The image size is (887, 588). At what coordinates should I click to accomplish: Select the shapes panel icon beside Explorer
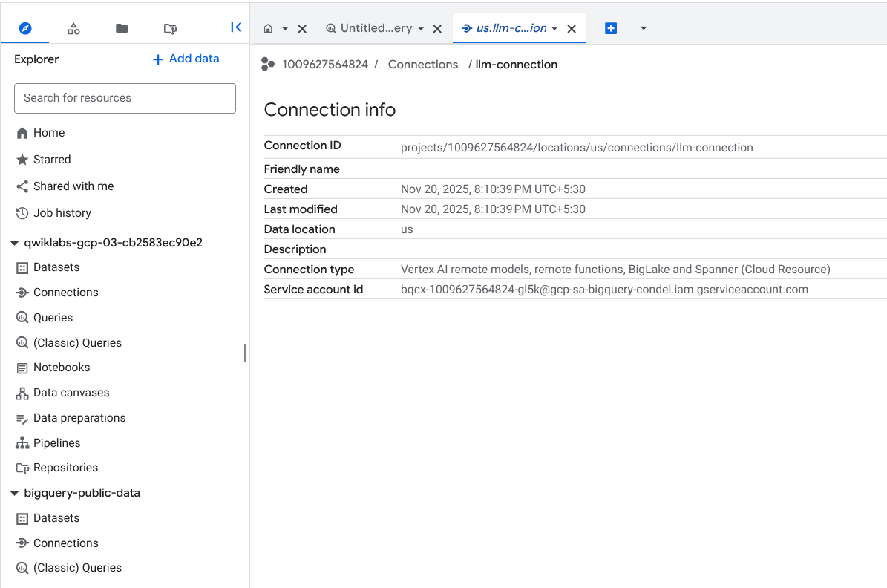pos(73,27)
